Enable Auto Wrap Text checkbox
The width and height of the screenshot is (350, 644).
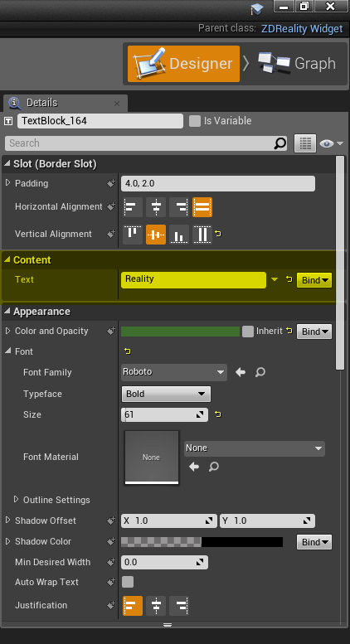(x=128, y=582)
